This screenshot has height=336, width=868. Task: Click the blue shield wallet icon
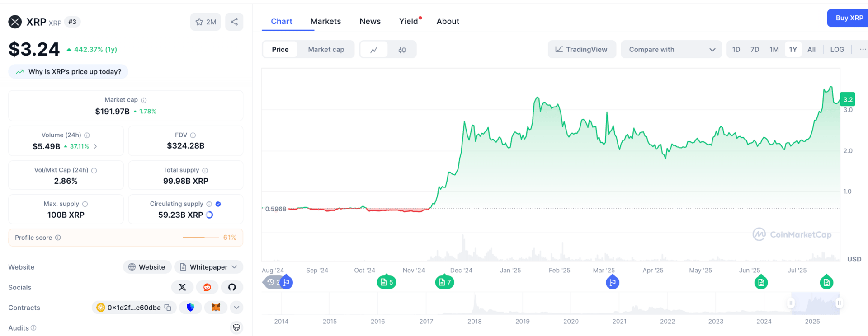pos(190,308)
